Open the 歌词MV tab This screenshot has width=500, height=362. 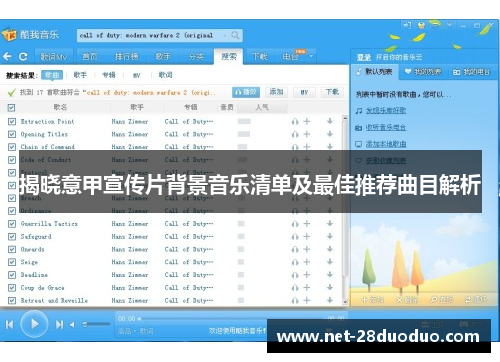[x=53, y=57]
